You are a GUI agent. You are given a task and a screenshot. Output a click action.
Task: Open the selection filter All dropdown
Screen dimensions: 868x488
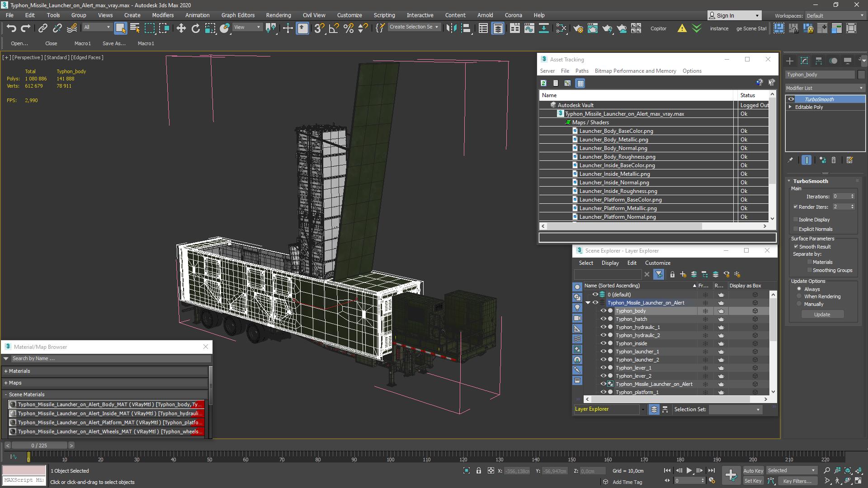click(97, 28)
